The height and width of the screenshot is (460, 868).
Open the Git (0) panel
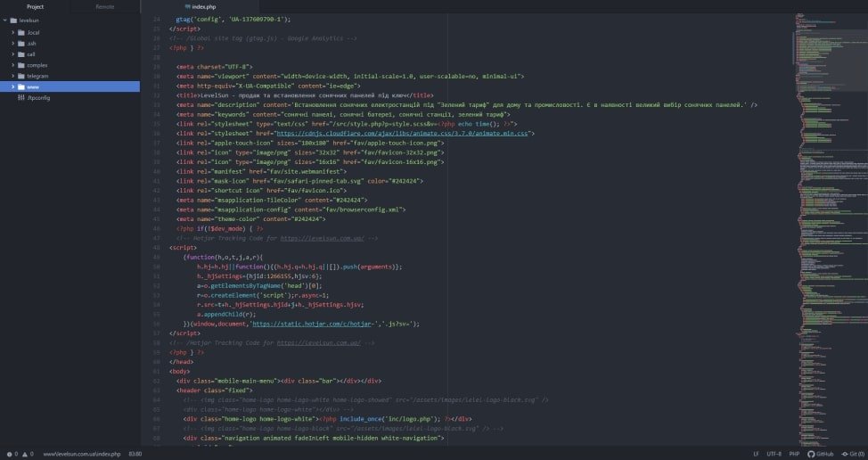(853, 454)
